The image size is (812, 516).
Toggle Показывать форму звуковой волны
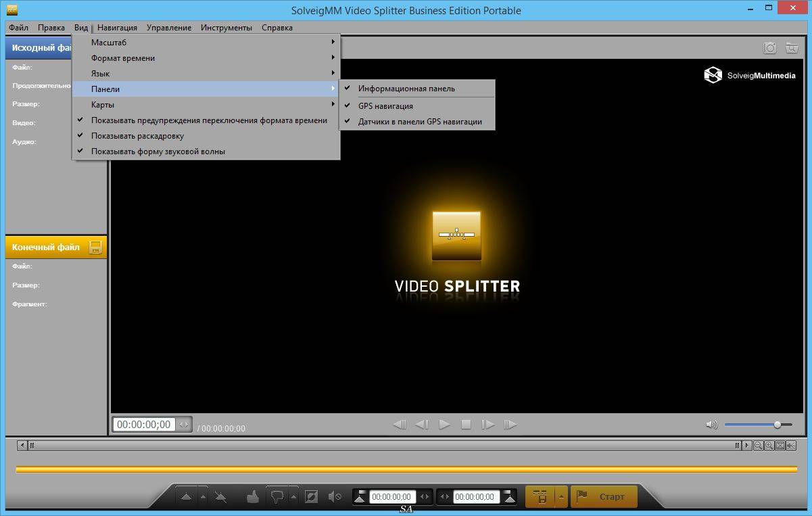(206, 151)
